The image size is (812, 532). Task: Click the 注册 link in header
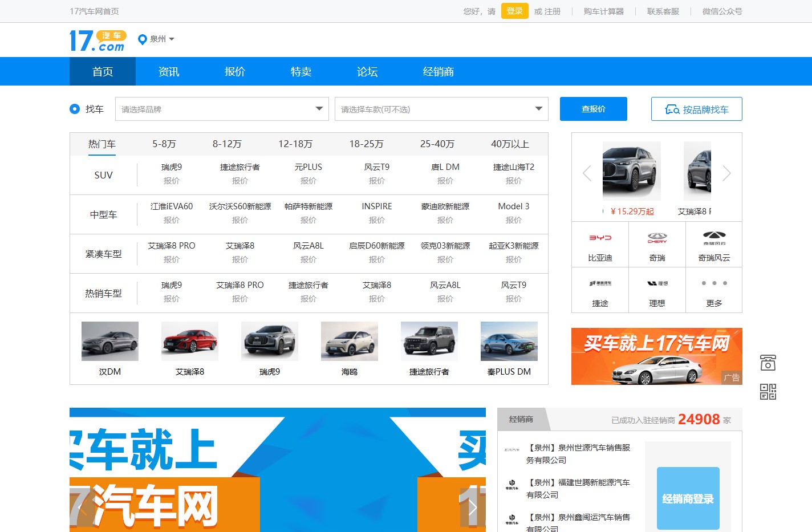553,11
